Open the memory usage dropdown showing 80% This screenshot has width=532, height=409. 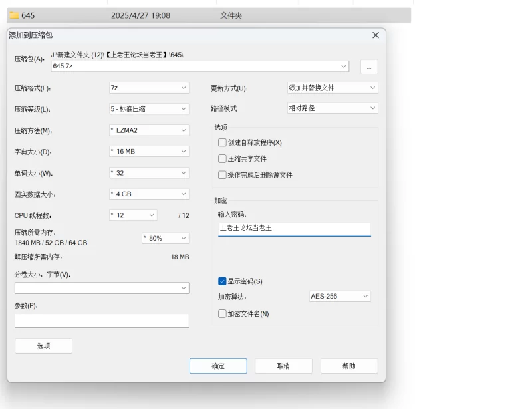pyautogui.click(x=165, y=238)
